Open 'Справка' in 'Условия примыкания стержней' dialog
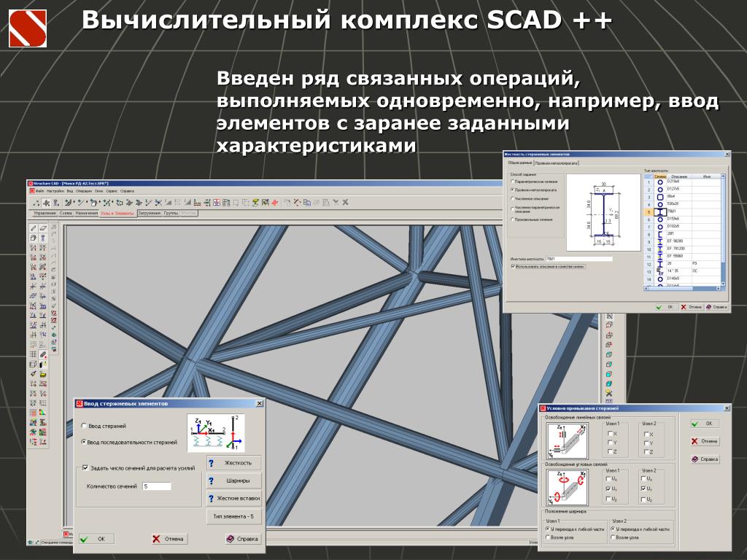The width and height of the screenshot is (747, 560). pos(705,459)
